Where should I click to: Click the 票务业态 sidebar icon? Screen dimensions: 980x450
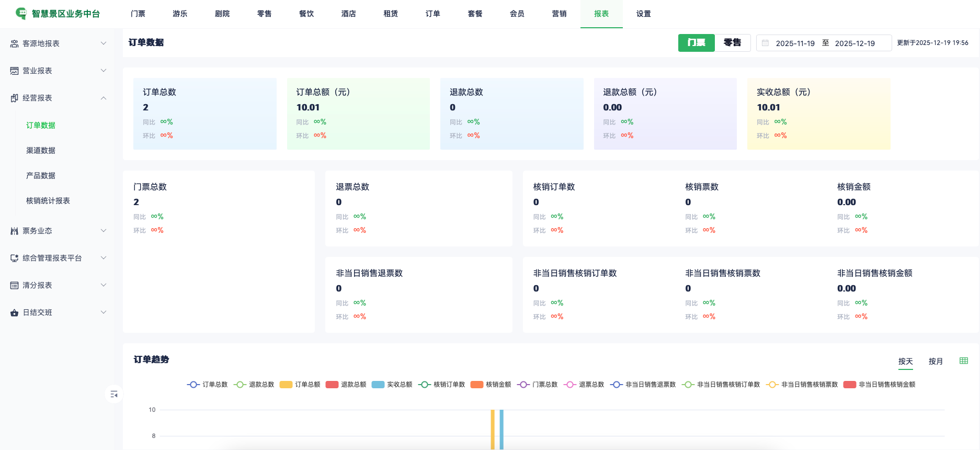14,231
